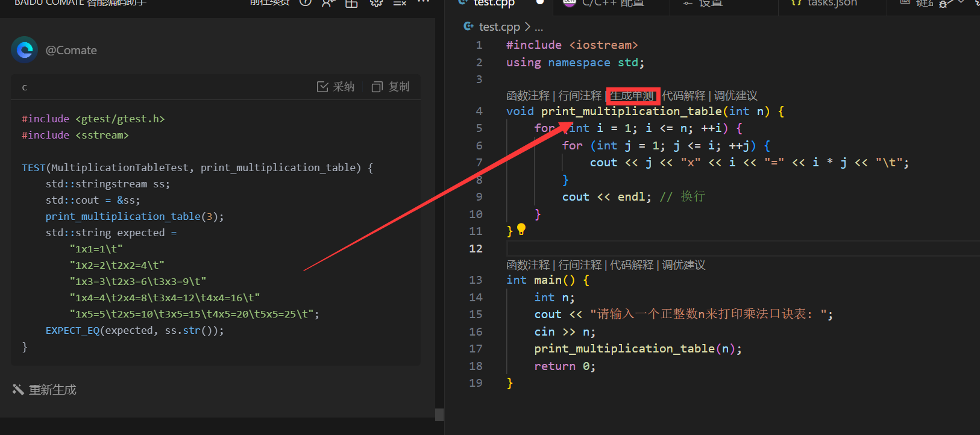The image size is (980, 435).
Task: Click '#include <iostream>' on editor line 1
Action: pos(572,45)
